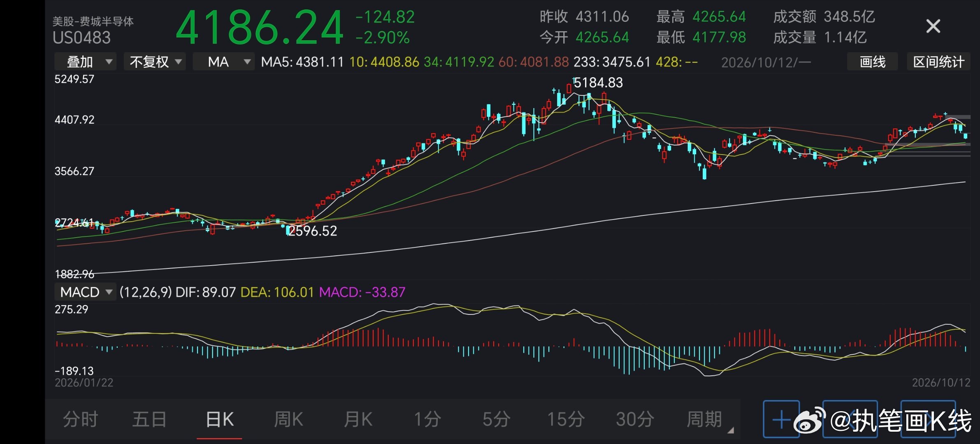This screenshot has width=980, height=444.
Task: Click the change amount -124.82
Action: tap(385, 17)
